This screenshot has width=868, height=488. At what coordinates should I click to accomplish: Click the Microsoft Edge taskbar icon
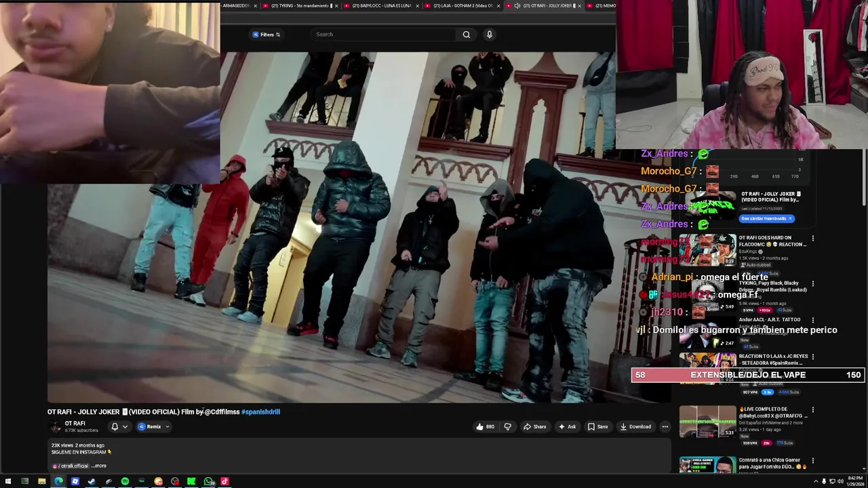tap(58, 482)
